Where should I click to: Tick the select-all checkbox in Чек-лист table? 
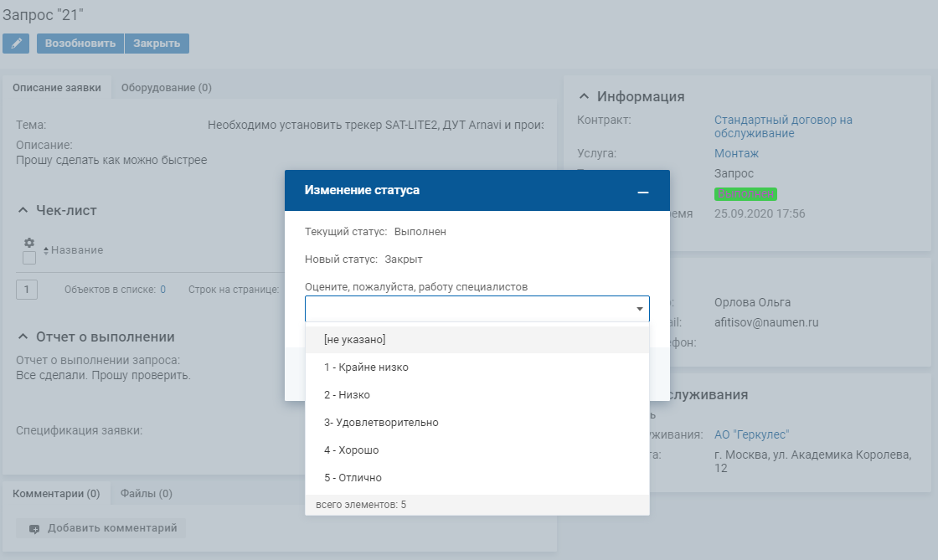click(28, 258)
